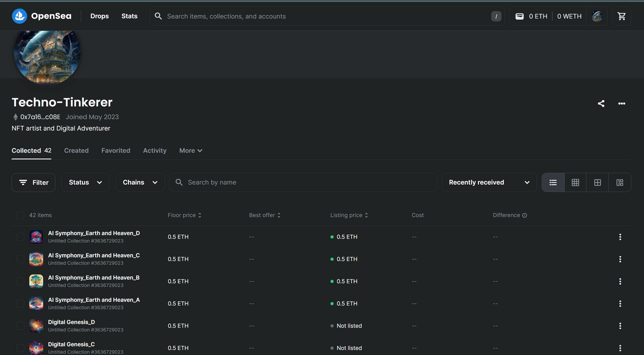Tick the select-all 42 items checkbox
The image size is (644, 355).
[x=20, y=215]
